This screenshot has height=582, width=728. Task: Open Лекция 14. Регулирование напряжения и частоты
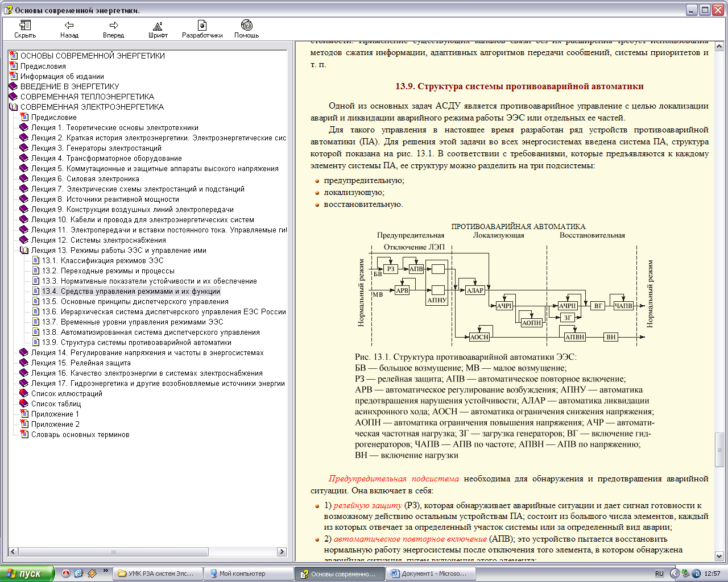(147, 352)
